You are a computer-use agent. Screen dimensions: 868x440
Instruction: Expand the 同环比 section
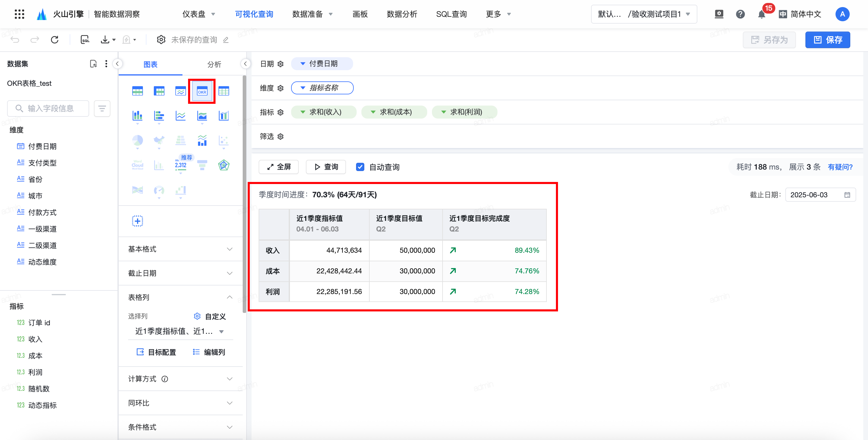[x=181, y=403]
